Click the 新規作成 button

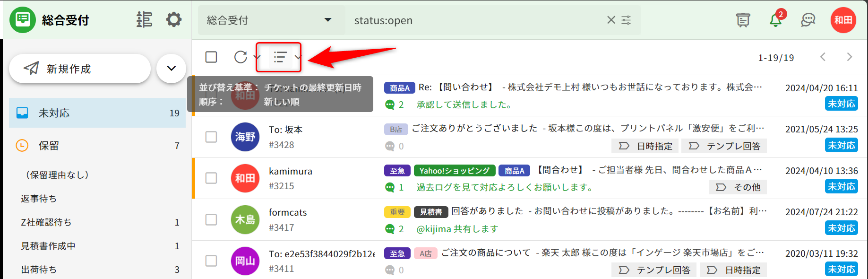79,69
